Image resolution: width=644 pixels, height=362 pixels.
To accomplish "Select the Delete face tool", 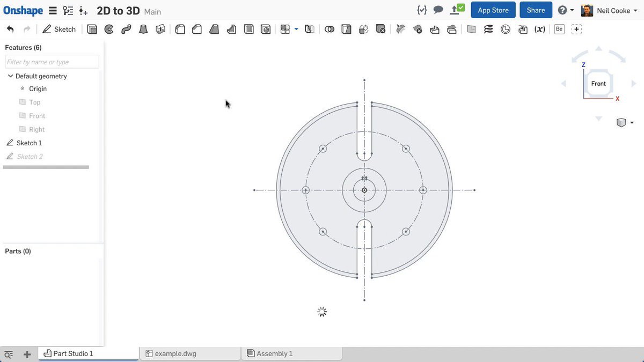I will [x=418, y=29].
